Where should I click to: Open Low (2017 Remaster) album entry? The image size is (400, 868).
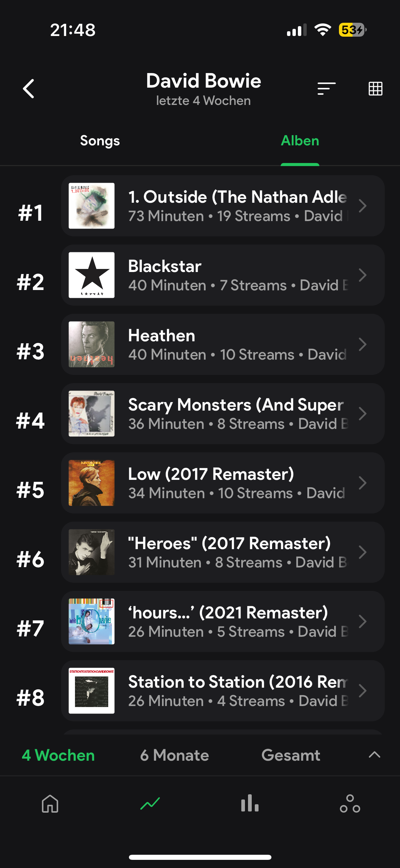(x=223, y=483)
